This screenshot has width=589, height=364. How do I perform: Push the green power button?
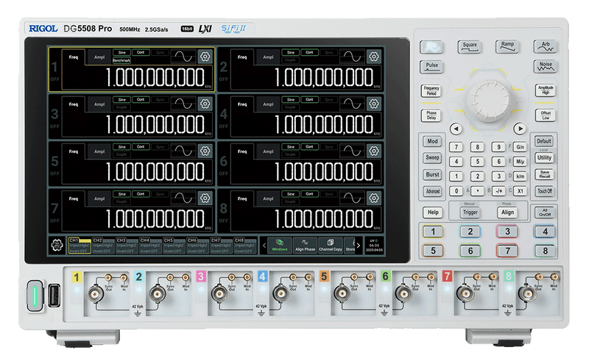[x=35, y=296]
